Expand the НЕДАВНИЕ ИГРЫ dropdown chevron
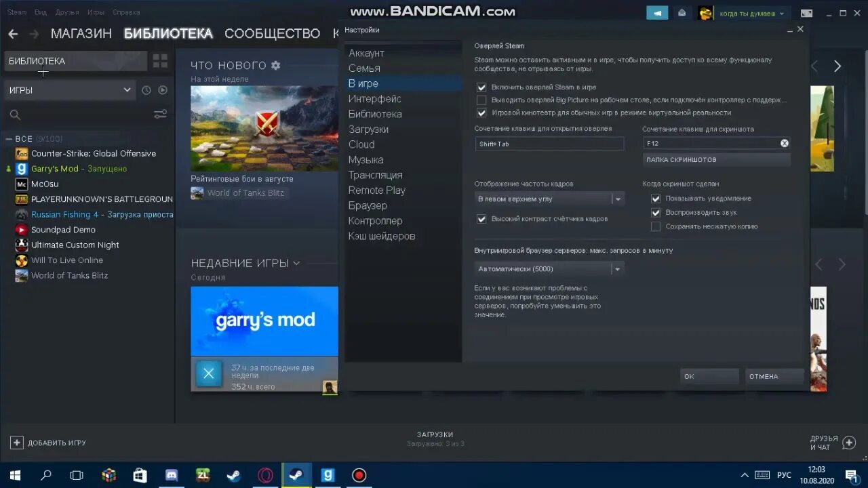 [x=296, y=263]
